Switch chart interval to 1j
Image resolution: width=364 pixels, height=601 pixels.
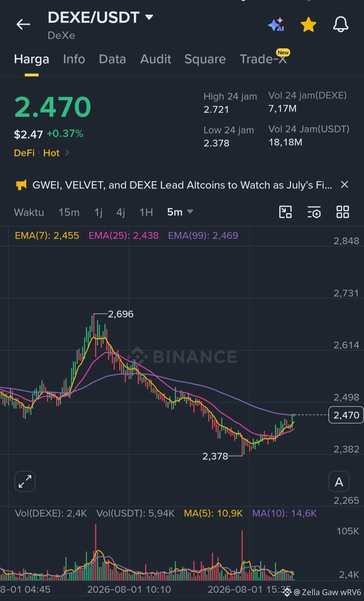(98, 212)
